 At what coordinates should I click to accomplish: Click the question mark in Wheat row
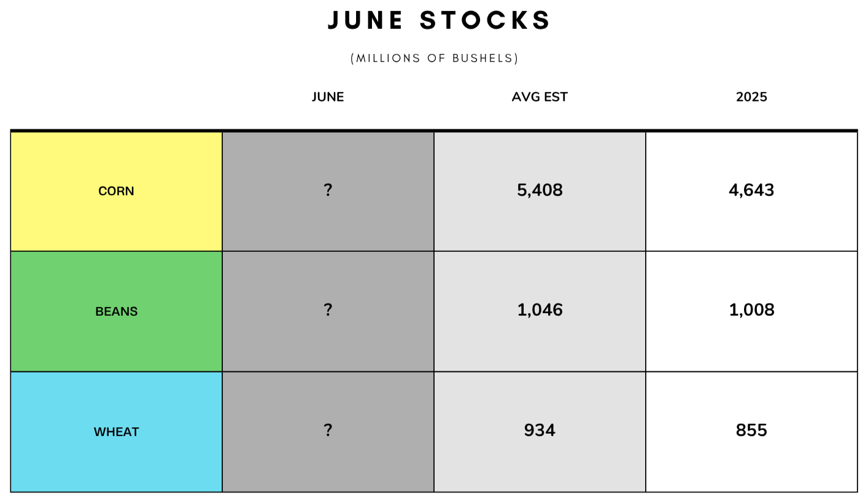[x=328, y=430]
